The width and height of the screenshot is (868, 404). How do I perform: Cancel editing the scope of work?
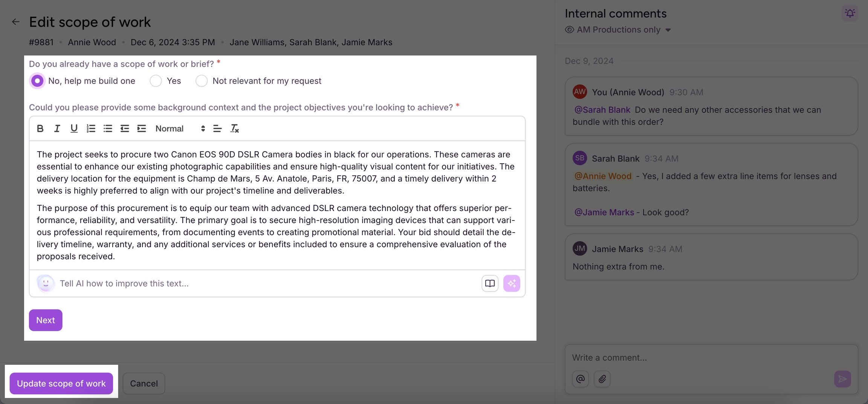pyautogui.click(x=144, y=383)
